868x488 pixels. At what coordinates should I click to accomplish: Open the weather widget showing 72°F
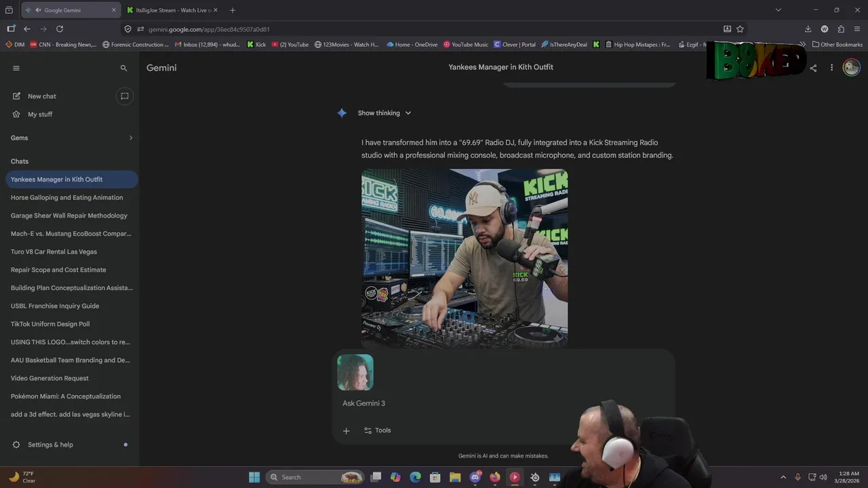(22, 477)
